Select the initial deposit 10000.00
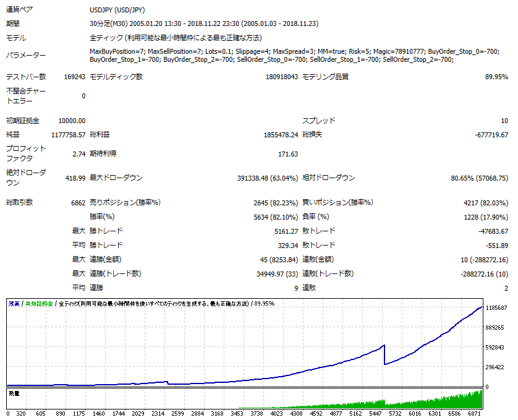Image resolution: width=518 pixels, height=420 pixels. (72, 121)
